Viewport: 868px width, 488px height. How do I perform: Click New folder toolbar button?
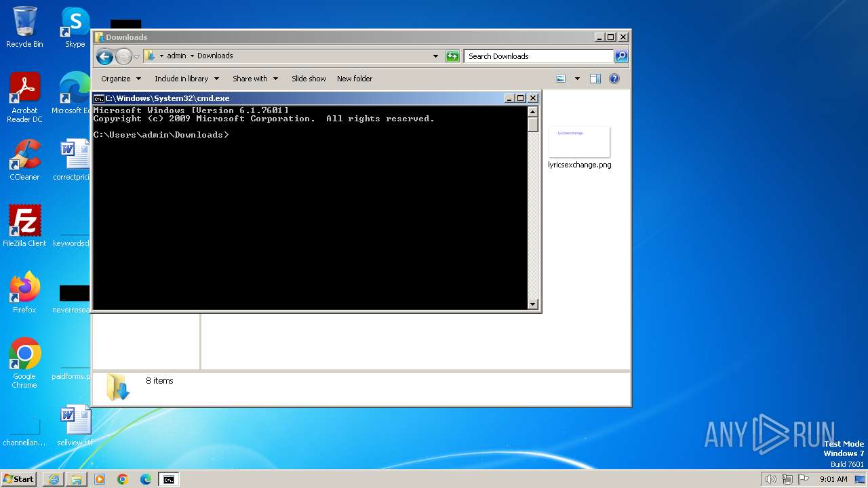(355, 79)
